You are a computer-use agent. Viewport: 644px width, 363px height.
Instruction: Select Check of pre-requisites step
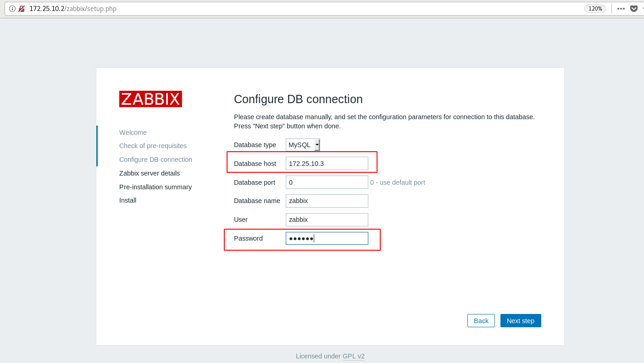(153, 146)
